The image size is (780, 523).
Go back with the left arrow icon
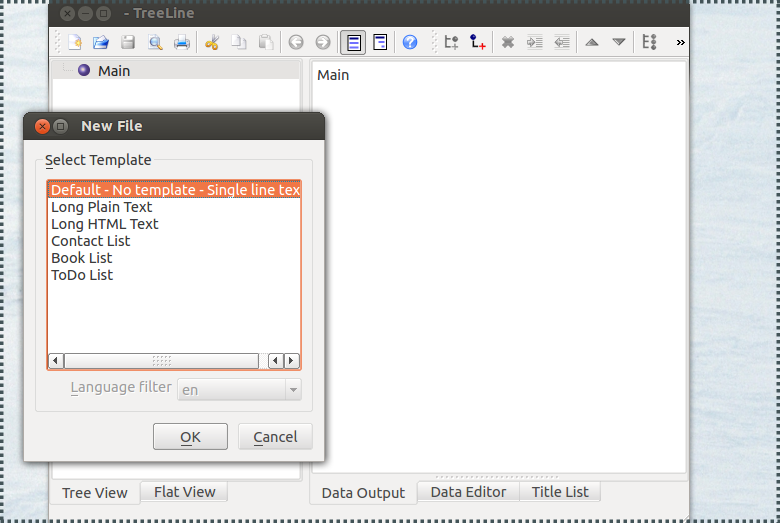296,42
